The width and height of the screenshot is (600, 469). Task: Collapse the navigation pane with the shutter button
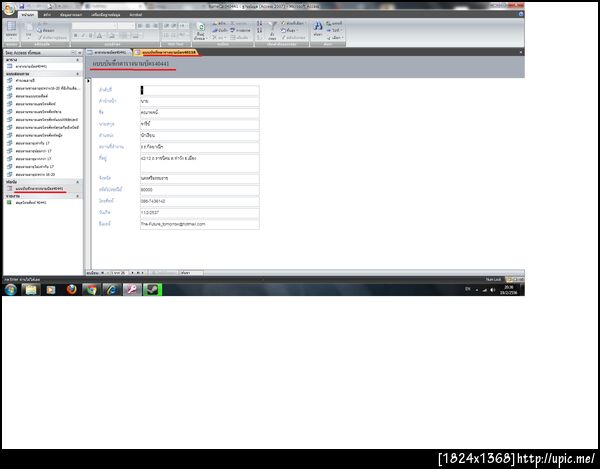pos(80,52)
